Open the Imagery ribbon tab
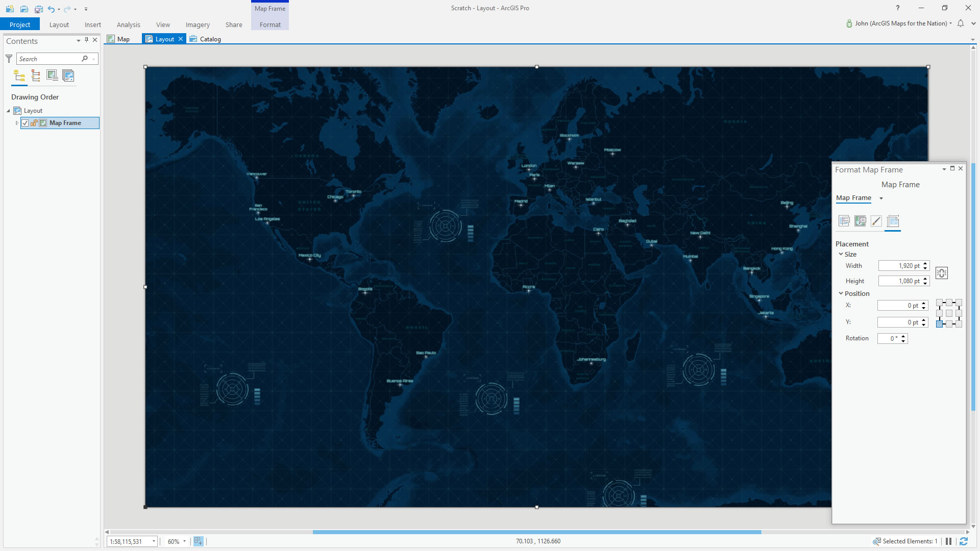This screenshot has height=551, width=980. (197, 24)
